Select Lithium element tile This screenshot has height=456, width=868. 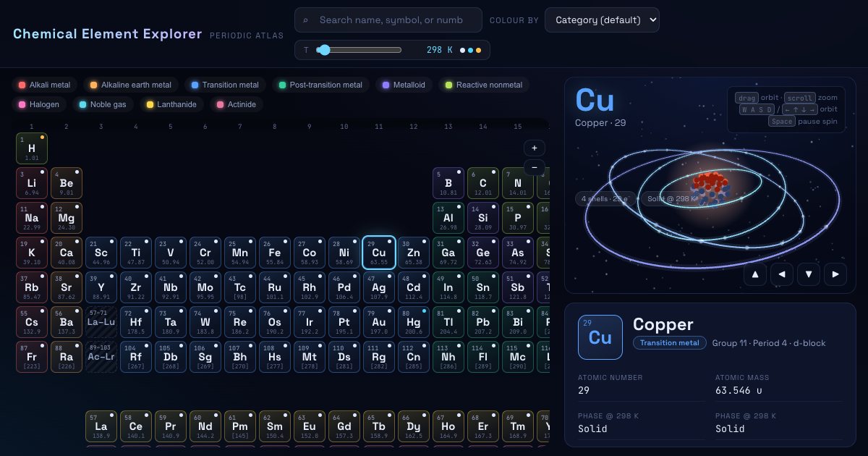[x=32, y=183]
